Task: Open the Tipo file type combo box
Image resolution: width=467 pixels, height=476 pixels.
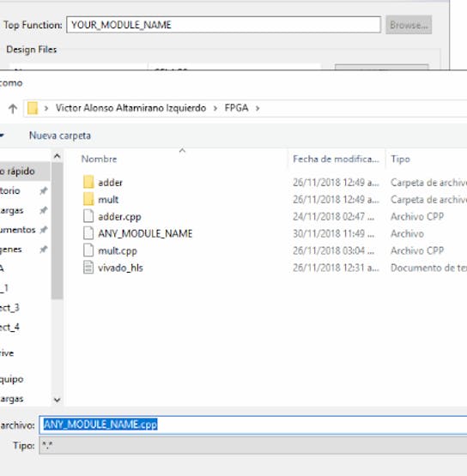Action: [252, 446]
